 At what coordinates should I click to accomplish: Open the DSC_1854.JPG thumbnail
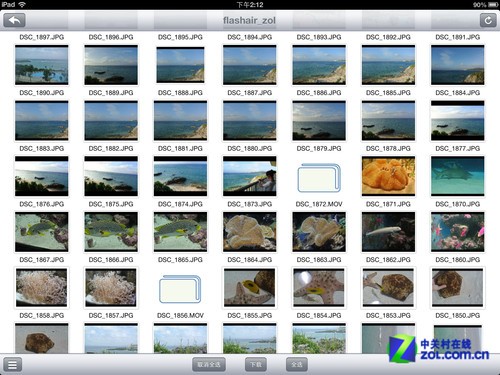319,338
